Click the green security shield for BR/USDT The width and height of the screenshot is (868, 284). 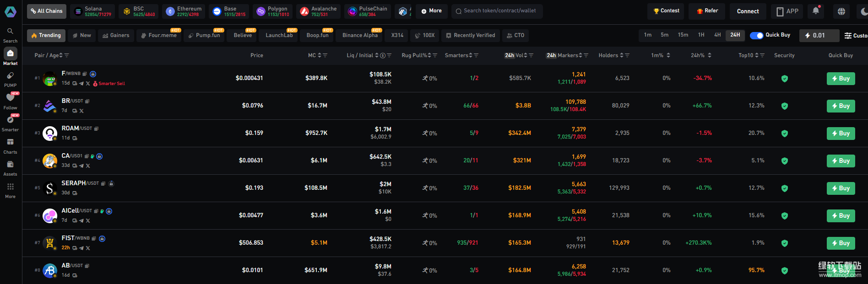pyautogui.click(x=784, y=106)
